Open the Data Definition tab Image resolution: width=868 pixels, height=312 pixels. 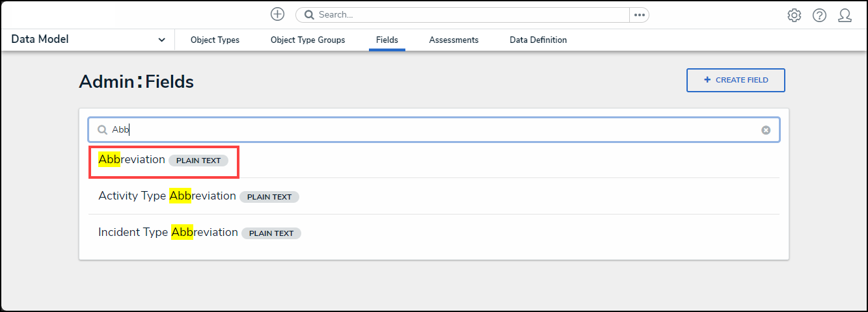coord(538,40)
